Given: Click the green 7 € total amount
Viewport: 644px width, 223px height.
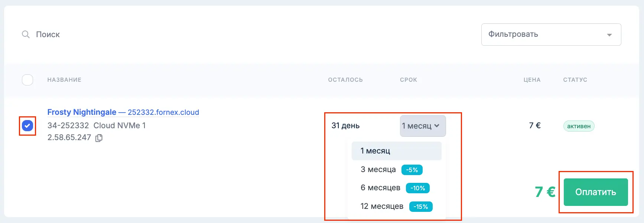Looking at the screenshot, I should click(545, 192).
